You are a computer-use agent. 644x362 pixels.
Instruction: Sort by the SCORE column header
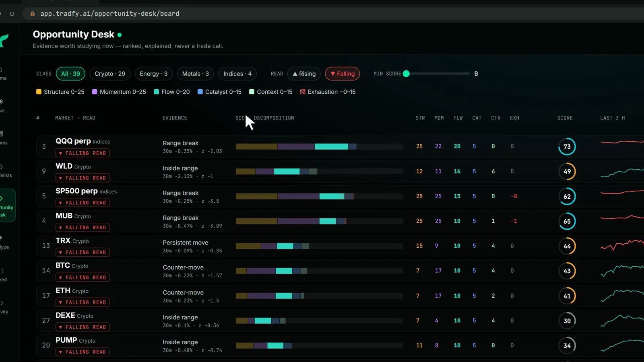565,118
